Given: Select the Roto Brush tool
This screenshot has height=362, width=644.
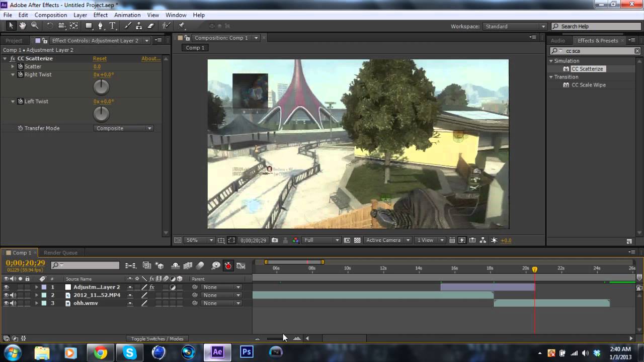Looking at the screenshot, I should 166,26.
